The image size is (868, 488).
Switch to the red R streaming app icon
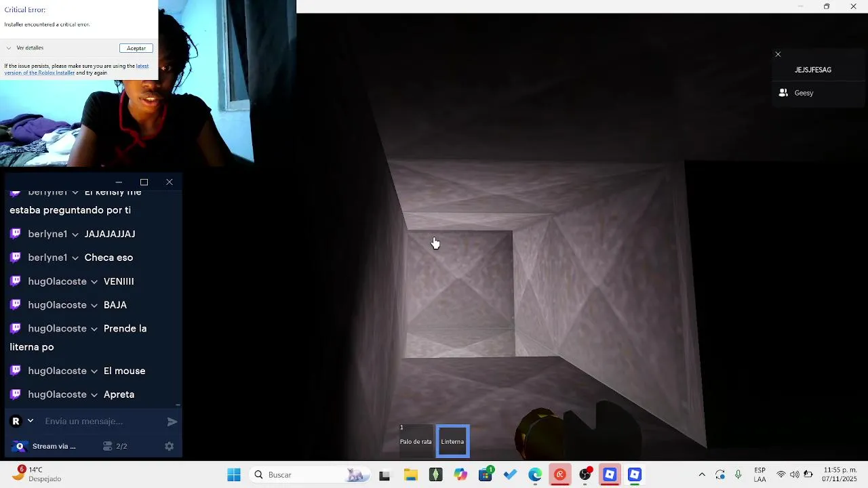(560, 475)
